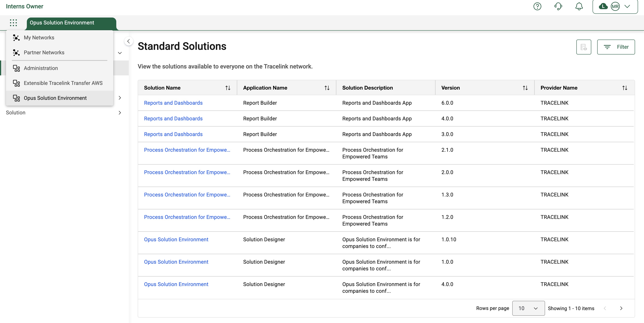Click Provider Name column header text

click(x=559, y=88)
